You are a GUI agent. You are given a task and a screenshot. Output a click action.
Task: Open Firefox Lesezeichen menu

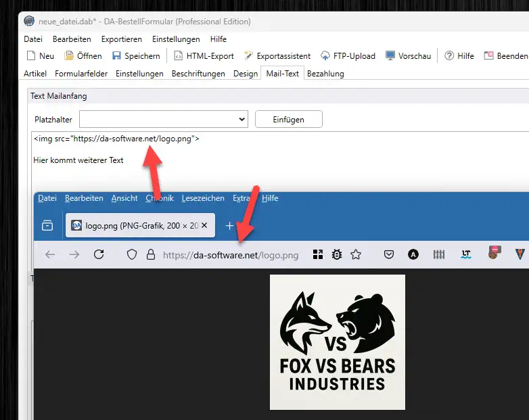[203, 198]
